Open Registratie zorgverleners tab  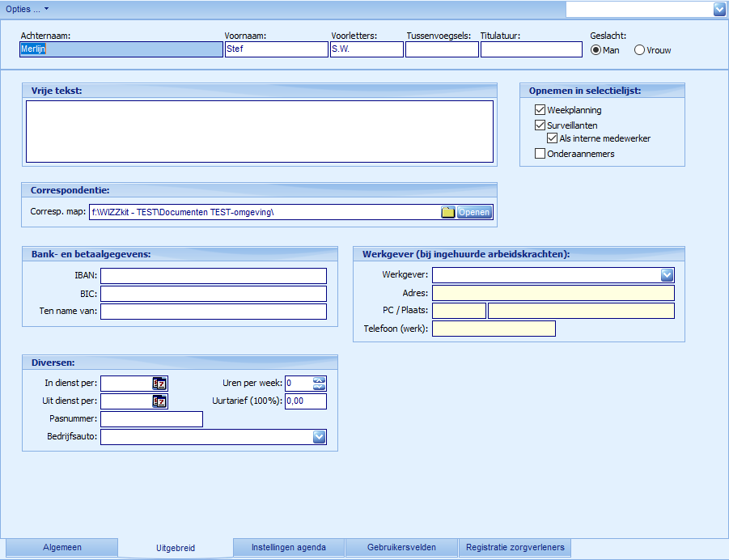515,547
